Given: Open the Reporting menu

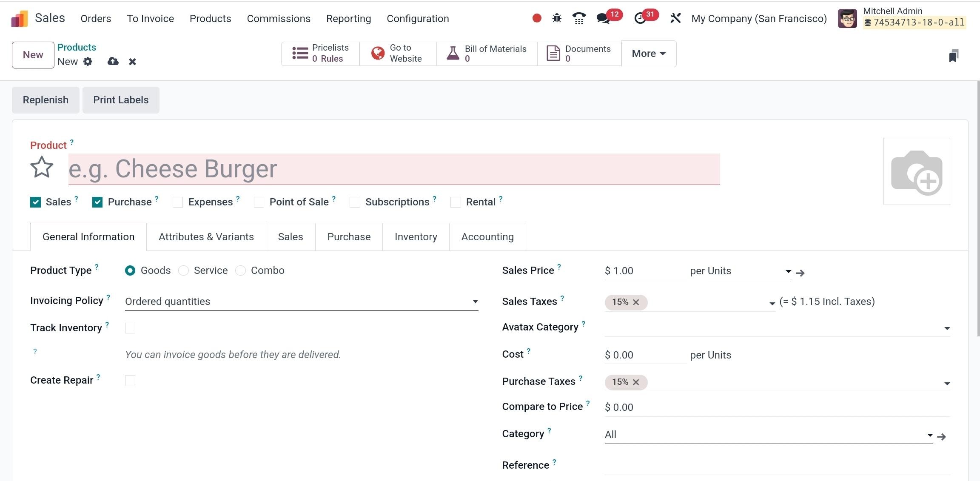Looking at the screenshot, I should point(348,19).
